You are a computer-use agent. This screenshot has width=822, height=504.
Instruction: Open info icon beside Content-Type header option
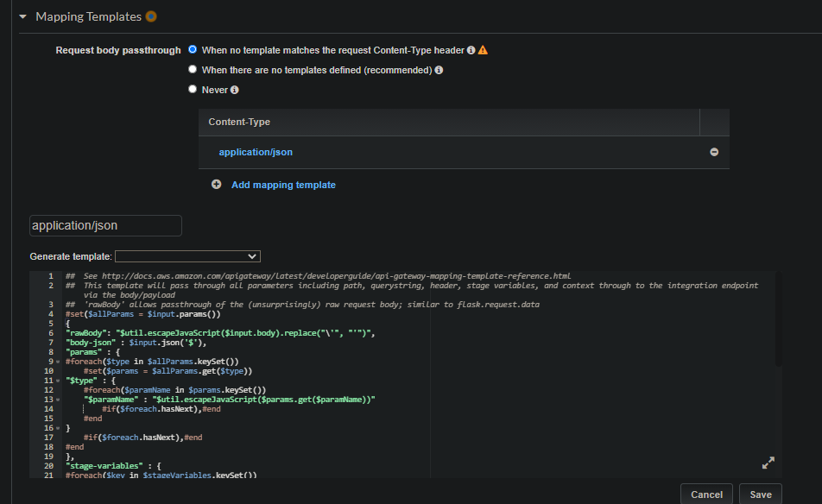[471, 50]
